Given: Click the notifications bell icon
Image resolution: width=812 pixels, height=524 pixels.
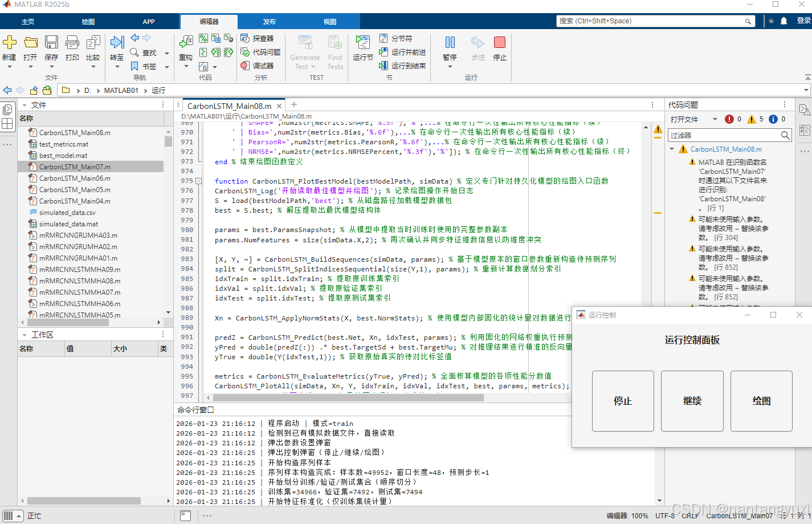Looking at the screenshot, I should click(784, 21).
